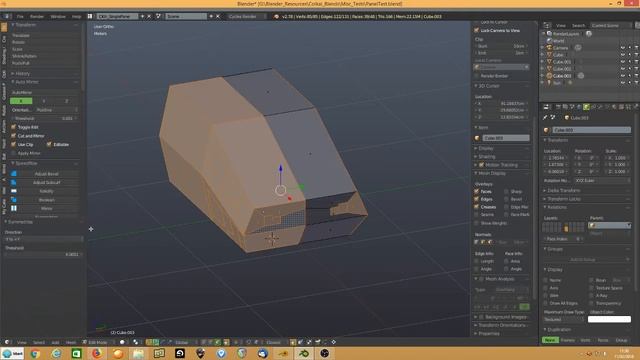Open Internet Explorer from the taskbar

(x=56, y=353)
